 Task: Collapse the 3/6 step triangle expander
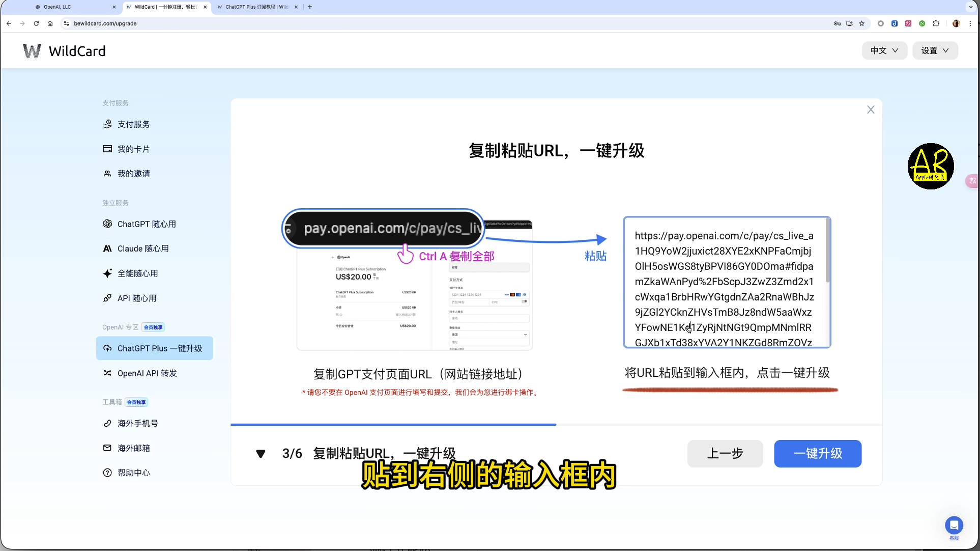pyautogui.click(x=261, y=454)
